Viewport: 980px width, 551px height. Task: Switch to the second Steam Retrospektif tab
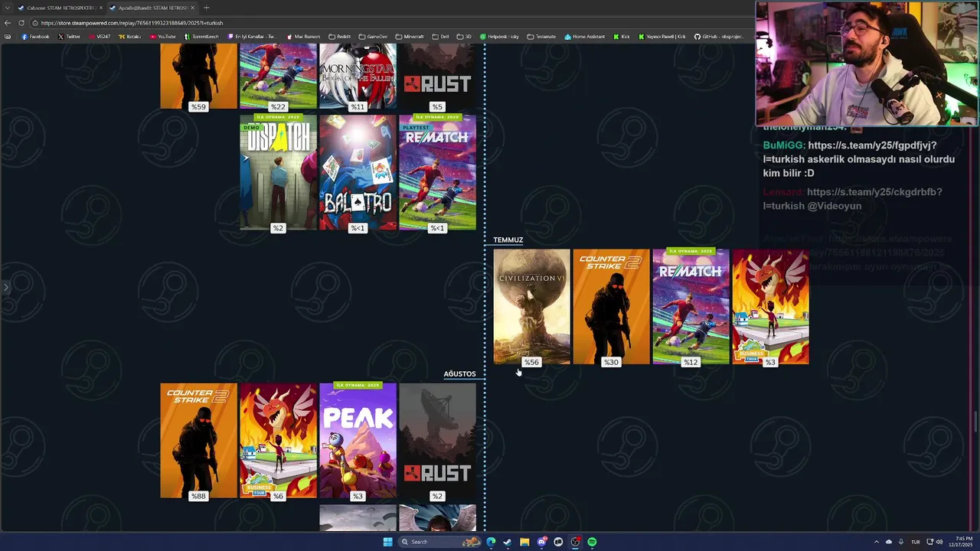(151, 8)
